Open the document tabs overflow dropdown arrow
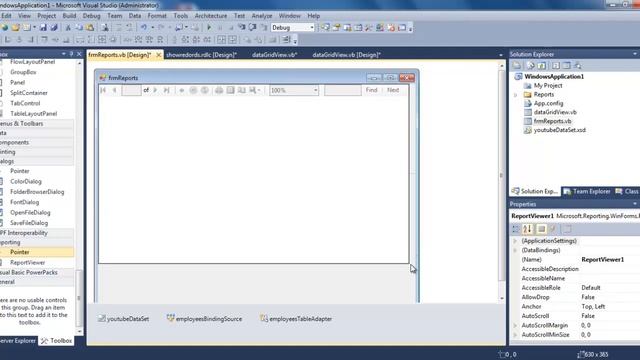Viewport: 640px width, 360px height. tap(501, 55)
